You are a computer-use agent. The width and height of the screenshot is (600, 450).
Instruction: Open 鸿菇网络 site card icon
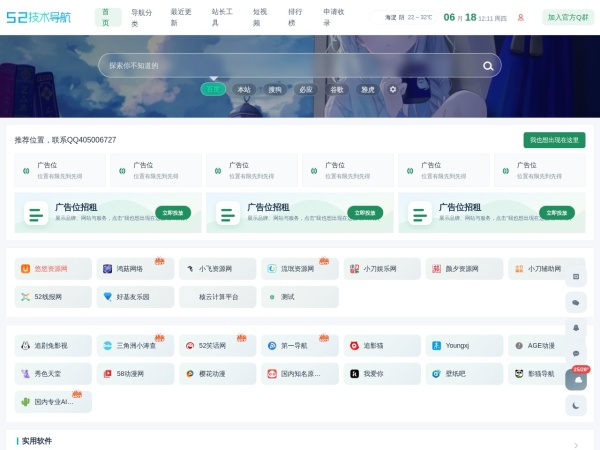(108, 269)
